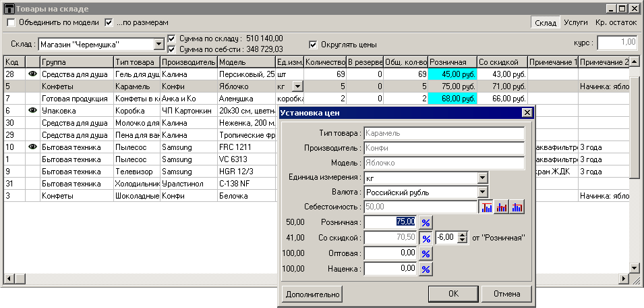Sort by the Количество column header

point(325,62)
